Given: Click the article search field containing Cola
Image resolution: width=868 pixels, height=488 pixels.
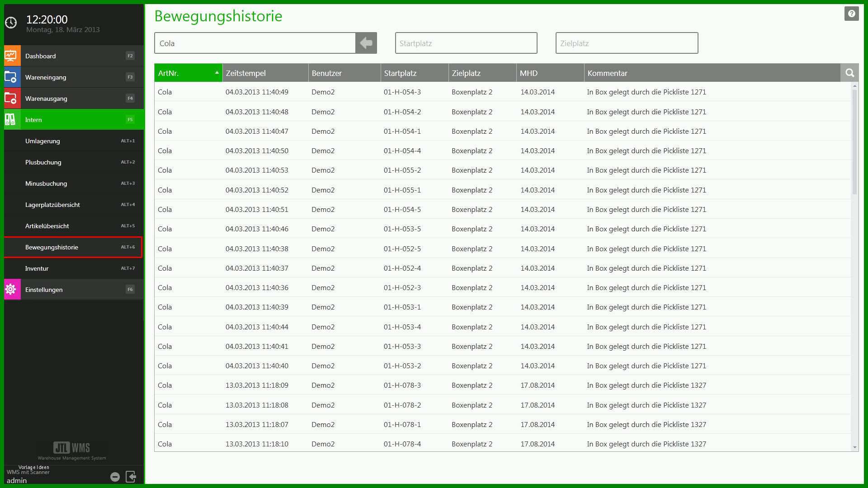Looking at the screenshot, I should [255, 43].
